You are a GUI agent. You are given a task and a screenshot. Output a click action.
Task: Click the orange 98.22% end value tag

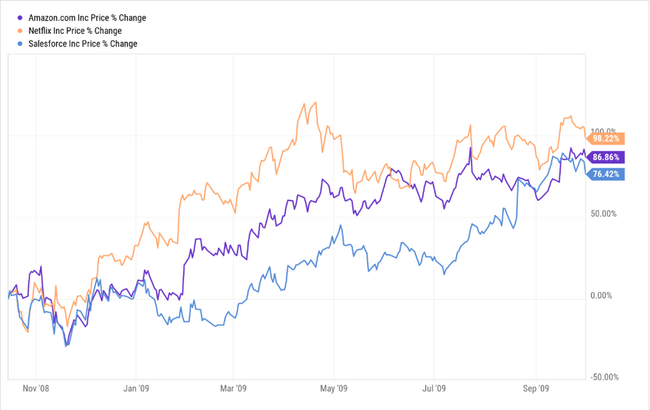pos(607,138)
